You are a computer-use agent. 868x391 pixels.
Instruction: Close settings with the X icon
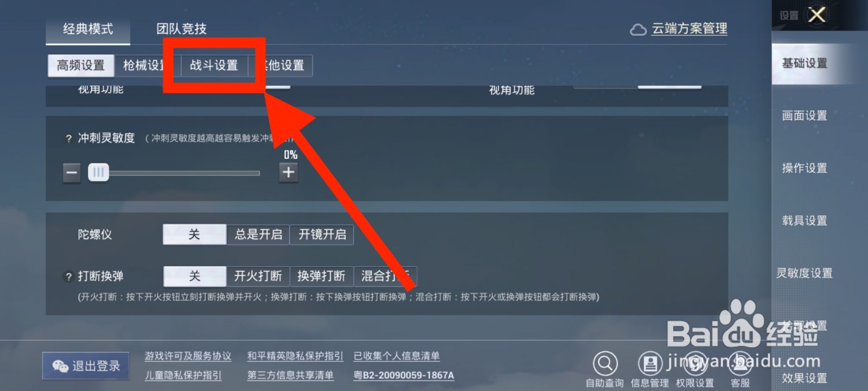click(817, 15)
